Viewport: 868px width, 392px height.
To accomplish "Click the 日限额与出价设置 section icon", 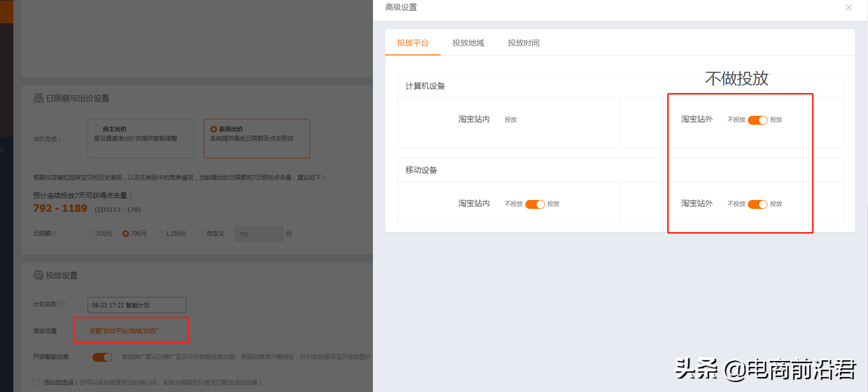I will pyautogui.click(x=38, y=98).
